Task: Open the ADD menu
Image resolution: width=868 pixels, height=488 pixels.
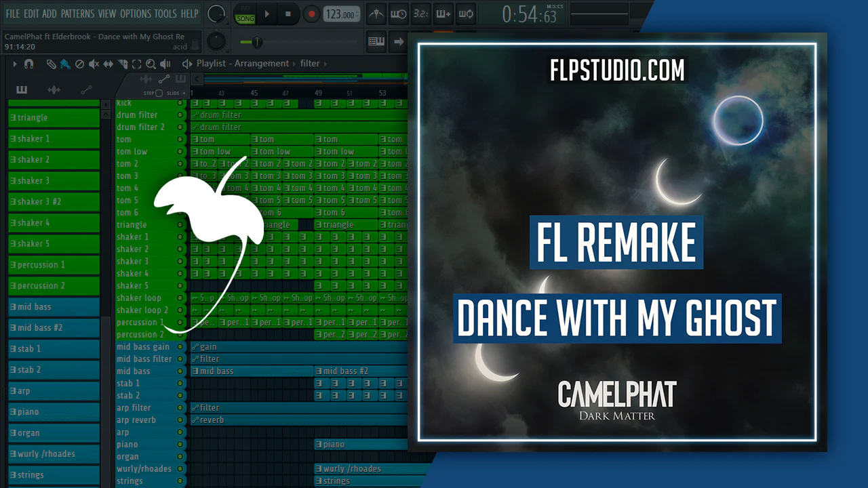Action: (x=50, y=14)
